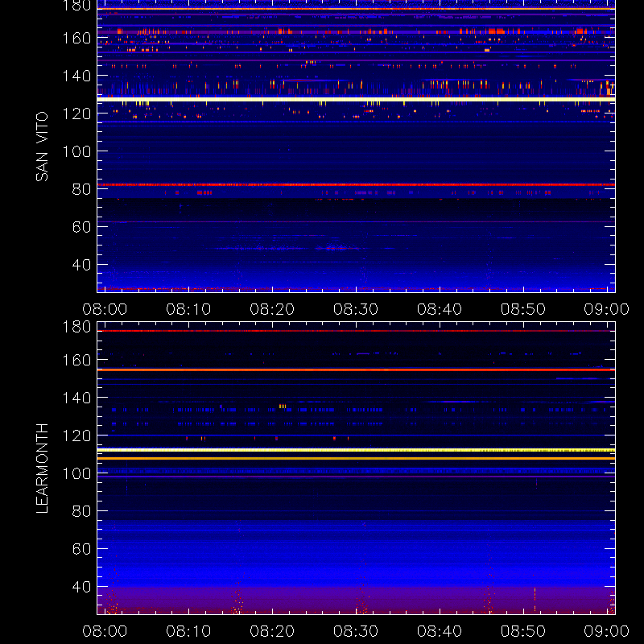Screen dimensions: 644x644
Task: Choose the 140 frequency label on Learmonth axis
Action: [x=76, y=398]
